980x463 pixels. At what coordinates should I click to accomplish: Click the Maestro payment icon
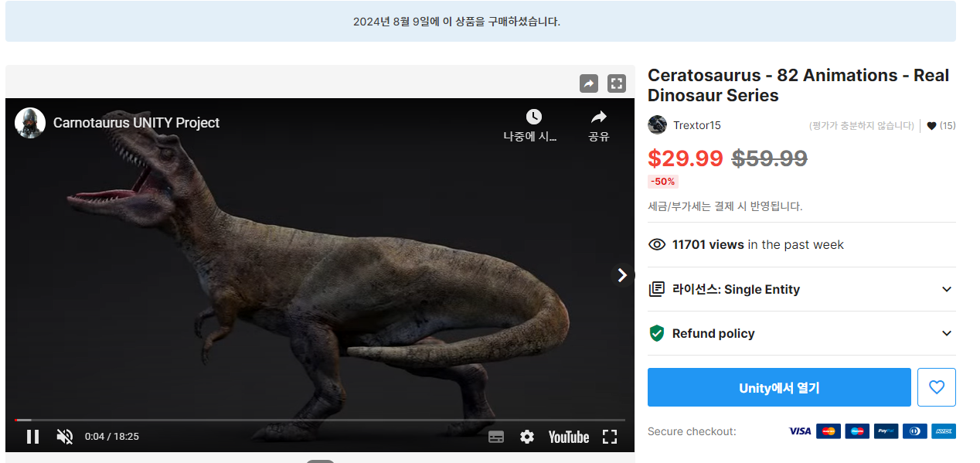(857, 431)
